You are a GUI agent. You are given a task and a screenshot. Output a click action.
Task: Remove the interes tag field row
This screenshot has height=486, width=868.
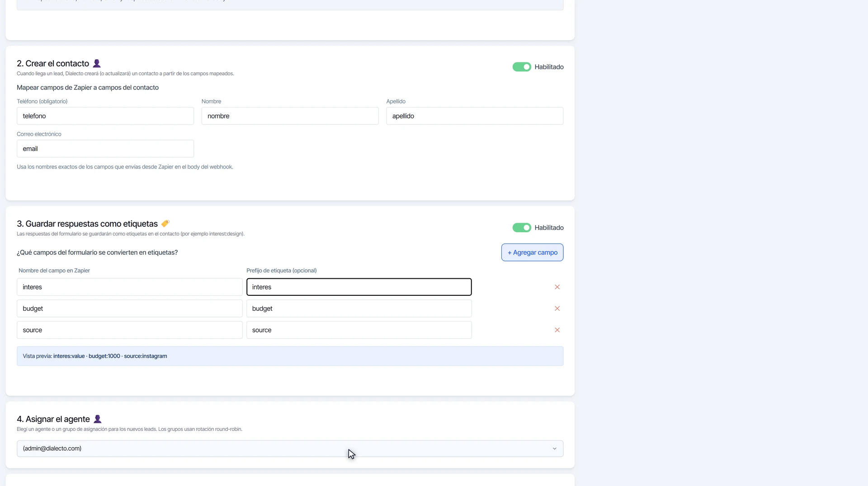click(x=557, y=287)
